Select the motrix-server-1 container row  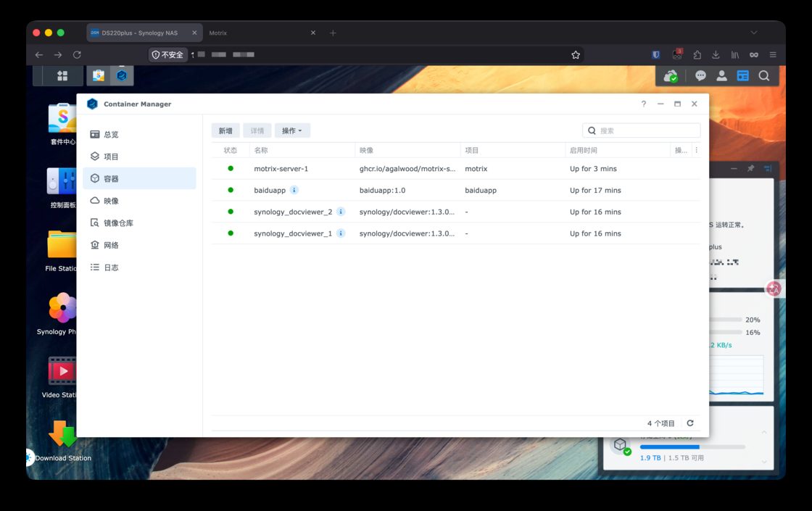[x=456, y=169]
